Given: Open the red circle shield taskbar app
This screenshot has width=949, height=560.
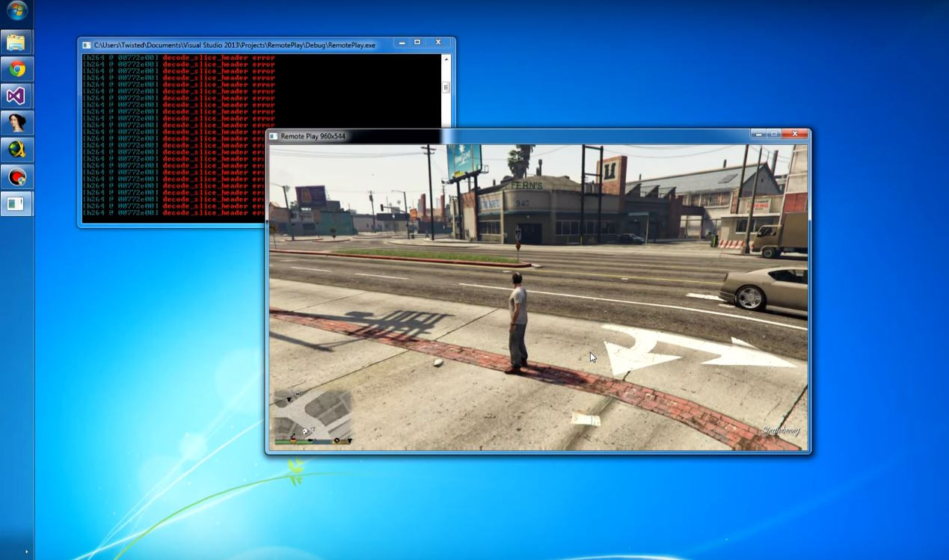Looking at the screenshot, I should (16, 177).
